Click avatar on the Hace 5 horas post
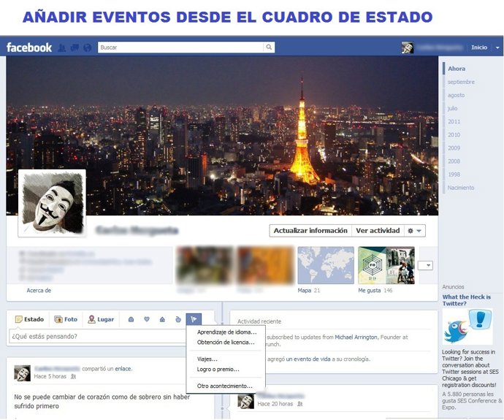The width and height of the screenshot is (504, 420). click(x=22, y=373)
